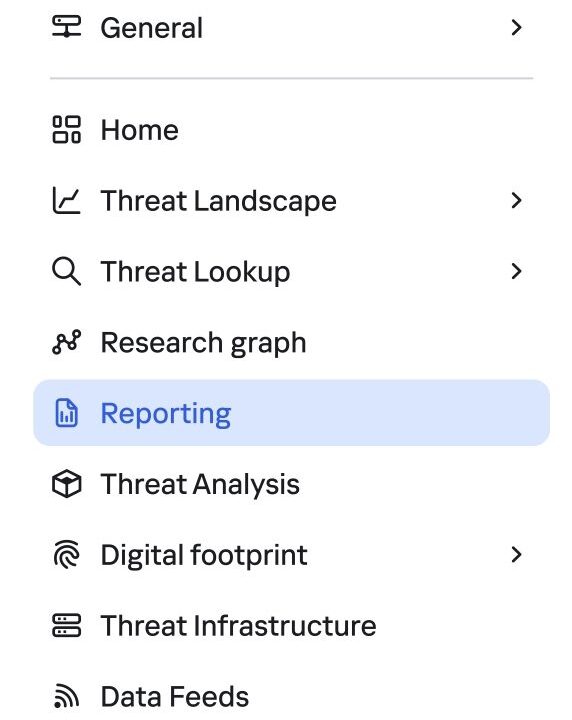Click the Data Feeds RSS icon
This screenshot has height=720, width=572.
(67, 696)
